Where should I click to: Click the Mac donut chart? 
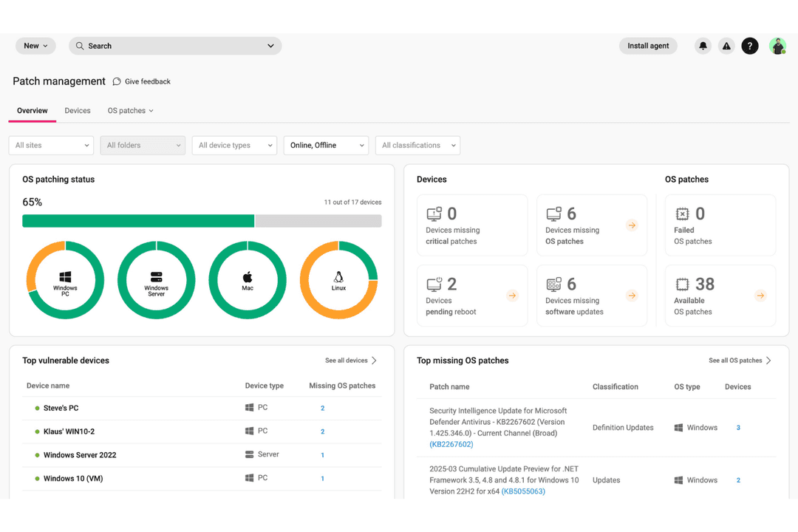248,280
